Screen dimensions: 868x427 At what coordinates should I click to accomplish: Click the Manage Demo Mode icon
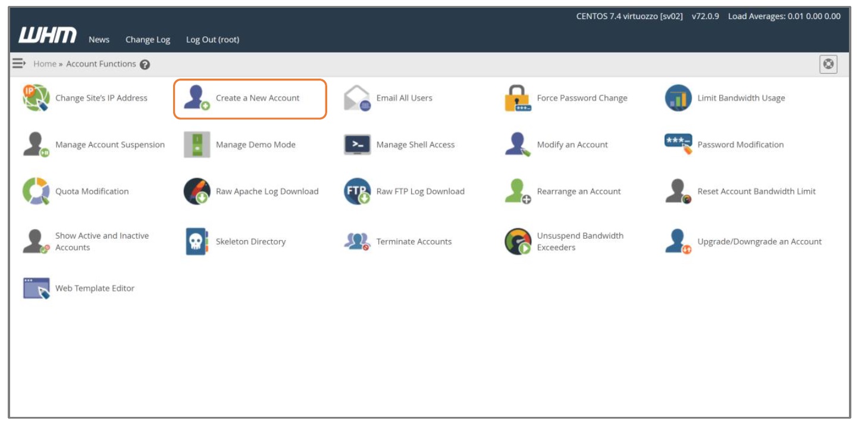[197, 145]
